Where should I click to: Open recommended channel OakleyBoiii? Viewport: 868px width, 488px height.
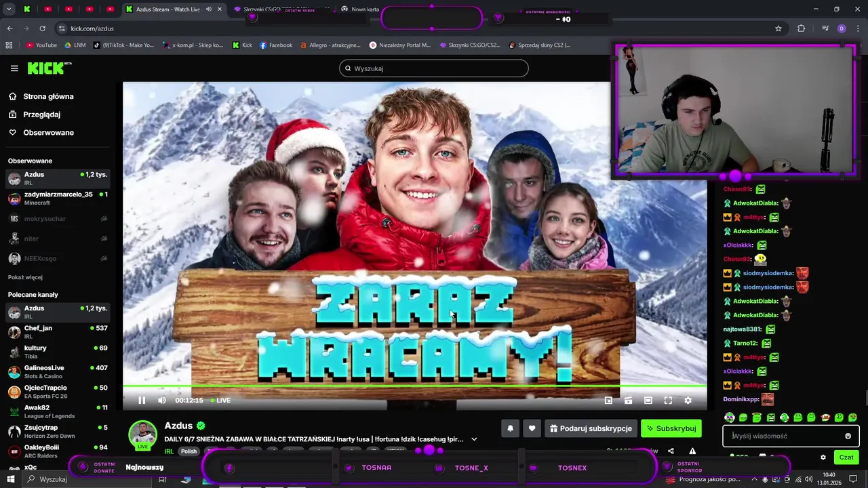click(58, 451)
